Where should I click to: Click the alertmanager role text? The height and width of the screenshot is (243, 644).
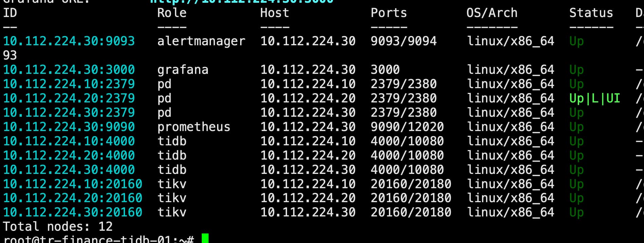pyautogui.click(x=201, y=41)
